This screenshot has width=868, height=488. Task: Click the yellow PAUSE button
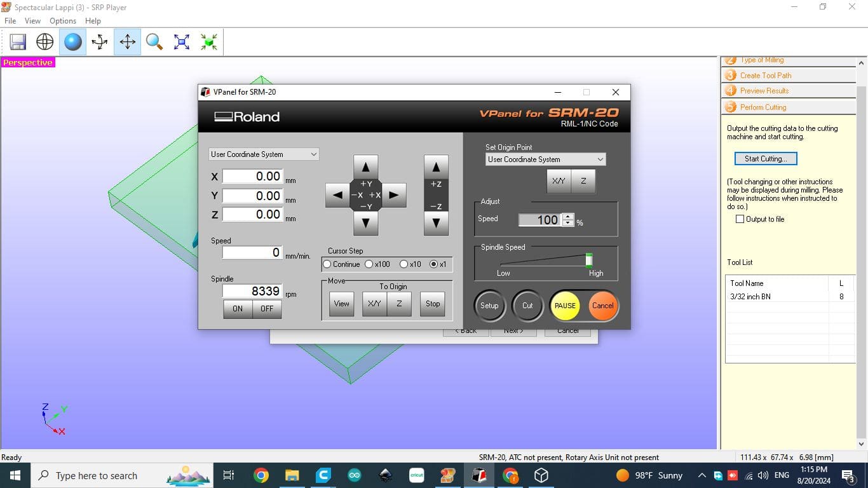[565, 306]
